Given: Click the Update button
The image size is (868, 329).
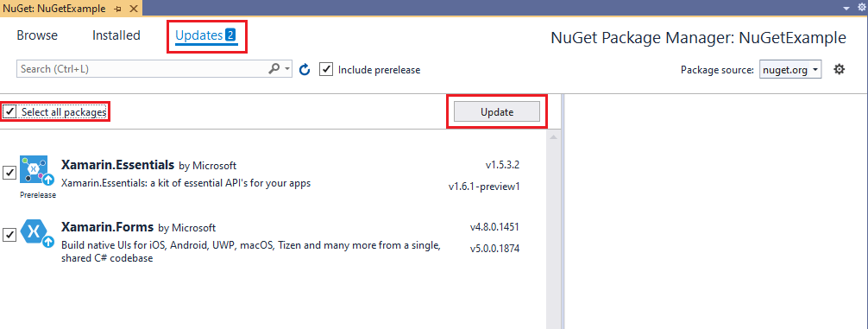Looking at the screenshot, I should click(496, 112).
